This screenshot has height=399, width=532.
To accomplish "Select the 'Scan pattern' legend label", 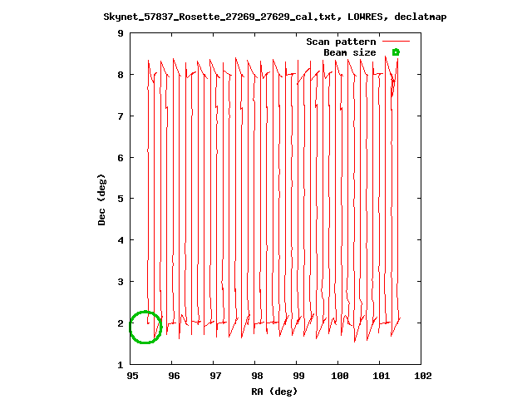I will coord(341,42).
